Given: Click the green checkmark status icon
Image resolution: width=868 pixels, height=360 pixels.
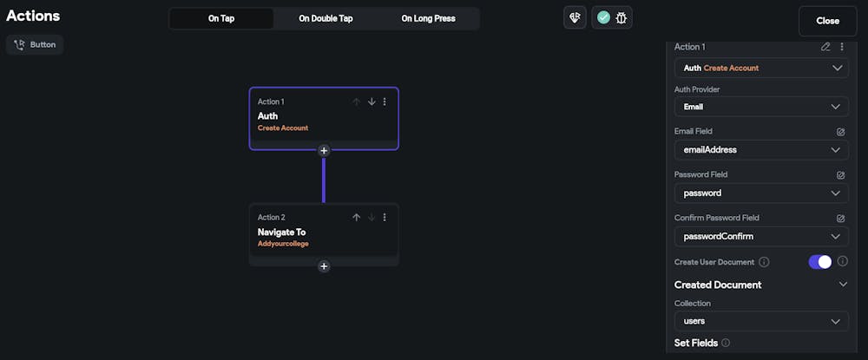Looking at the screenshot, I should point(603,17).
